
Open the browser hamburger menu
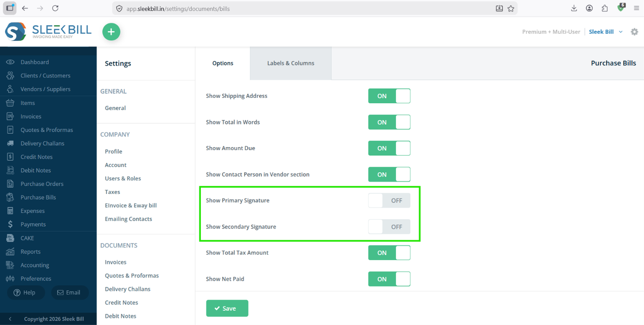coord(636,8)
